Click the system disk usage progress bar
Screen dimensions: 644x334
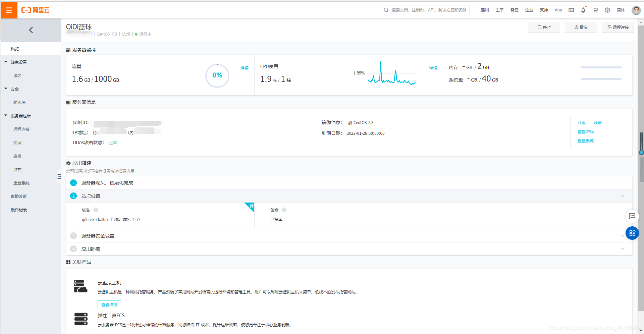point(601,79)
